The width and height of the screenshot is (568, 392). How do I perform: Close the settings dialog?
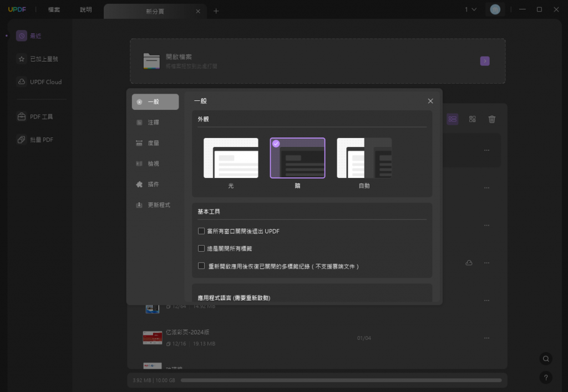pyautogui.click(x=430, y=101)
